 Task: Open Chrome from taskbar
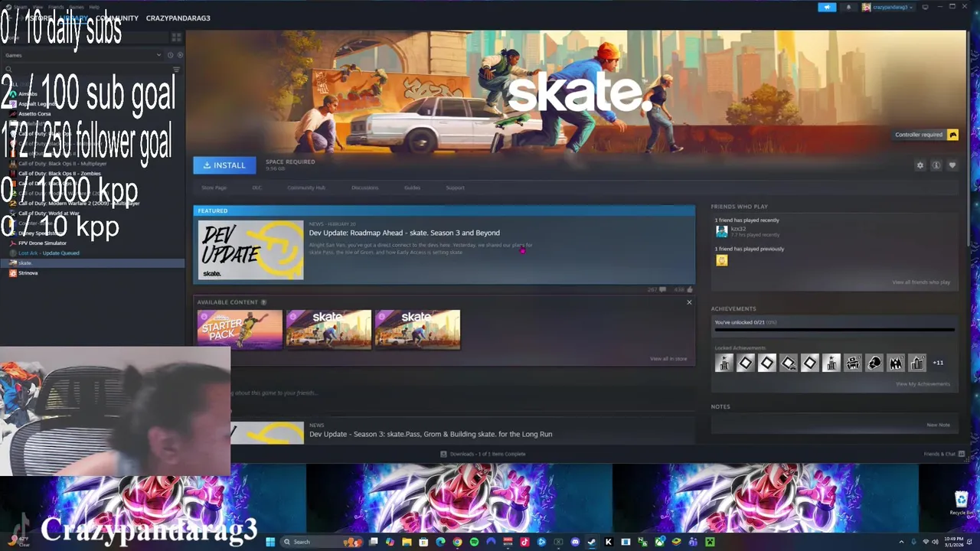click(457, 542)
